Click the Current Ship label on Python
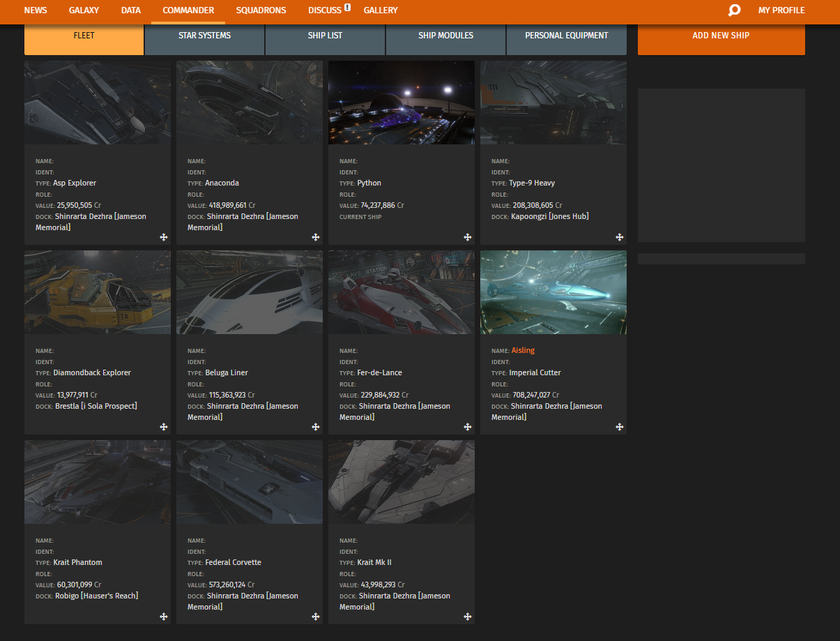This screenshot has width=840, height=641. pos(360,217)
